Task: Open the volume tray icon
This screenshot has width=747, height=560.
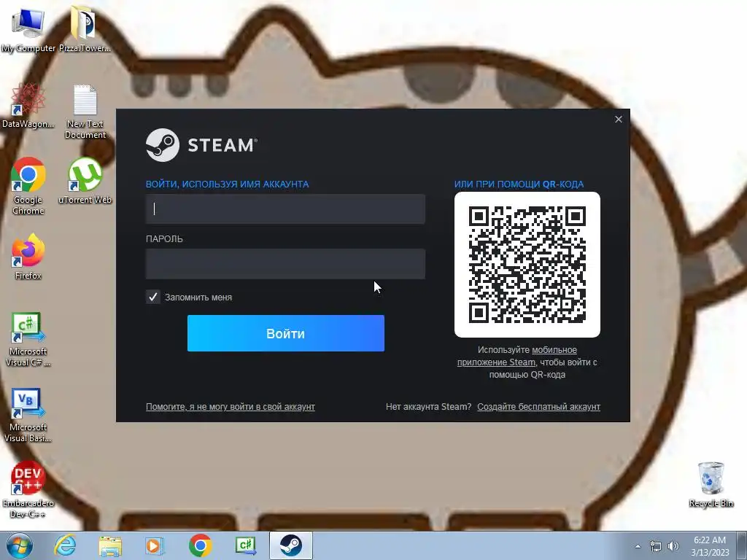Action: click(x=673, y=546)
